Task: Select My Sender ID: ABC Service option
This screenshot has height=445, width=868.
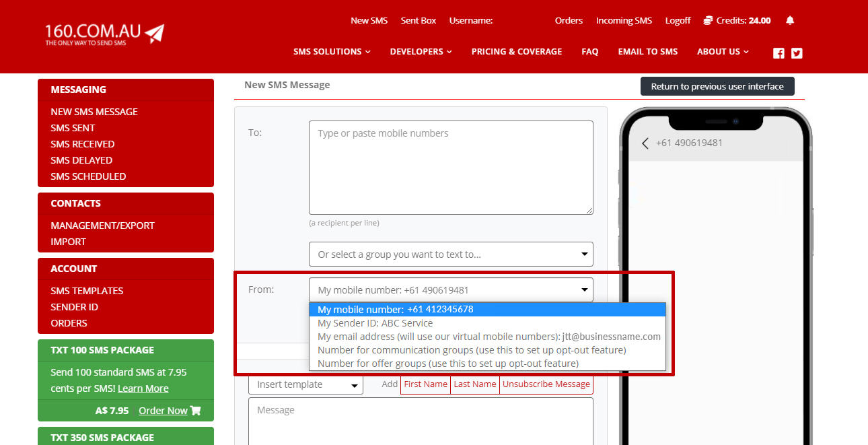Action: (x=487, y=323)
